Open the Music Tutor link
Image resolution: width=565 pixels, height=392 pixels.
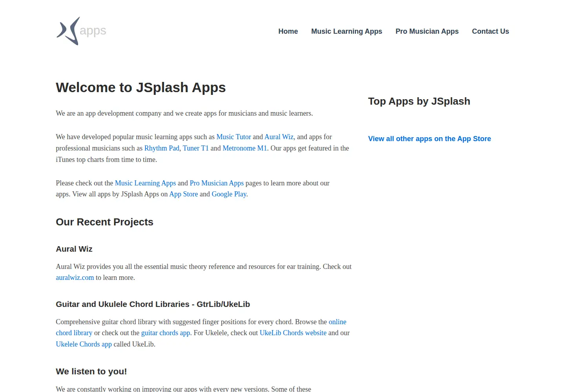233,137
